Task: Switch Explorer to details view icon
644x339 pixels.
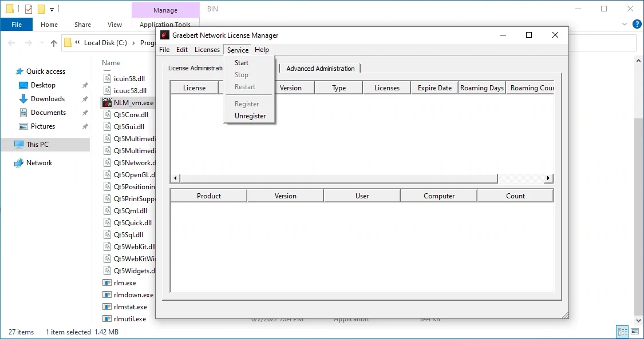Action: click(x=623, y=332)
